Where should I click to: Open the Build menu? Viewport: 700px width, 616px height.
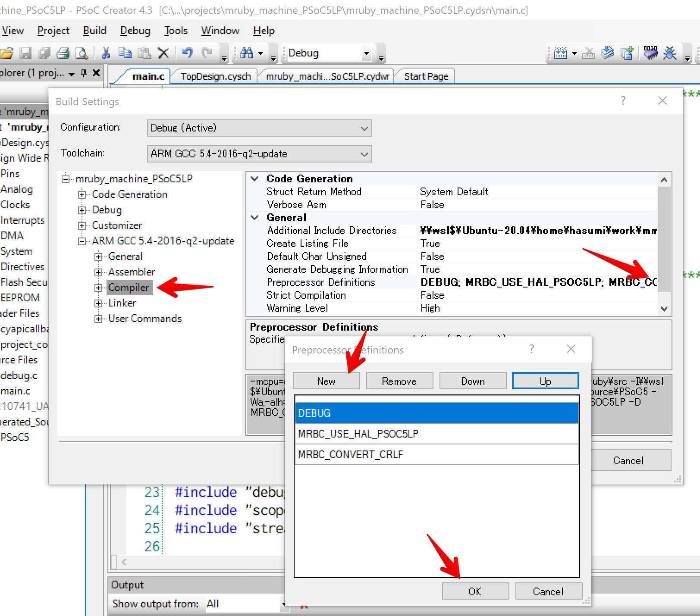pyautogui.click(x=94, y=31)
